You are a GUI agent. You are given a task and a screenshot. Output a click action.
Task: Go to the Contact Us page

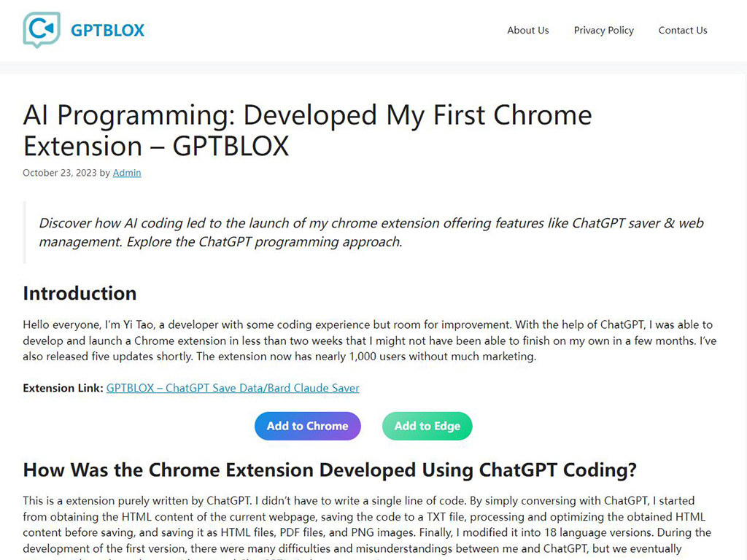pyautogui.click(x=683, y=31)
